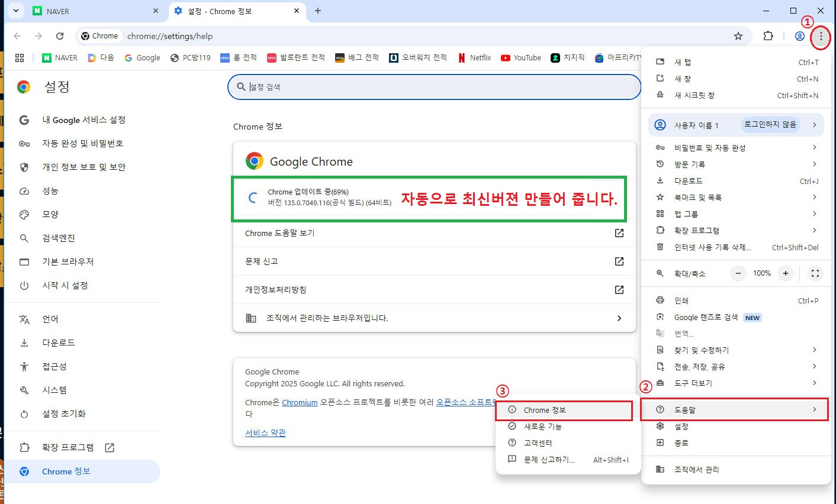Image resolution: width=836 pixels, height=504 pixels.
Task: Open external link icon for Chrome 도움말 보기
Action: point(619,233)
